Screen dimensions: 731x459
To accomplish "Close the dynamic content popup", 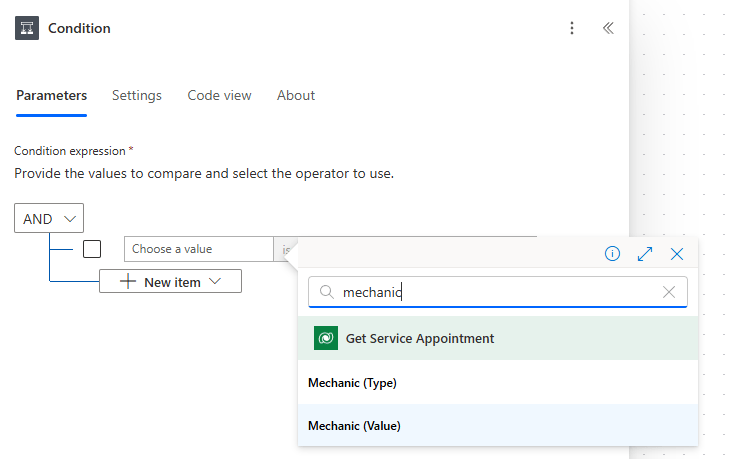I will [677, 254].
